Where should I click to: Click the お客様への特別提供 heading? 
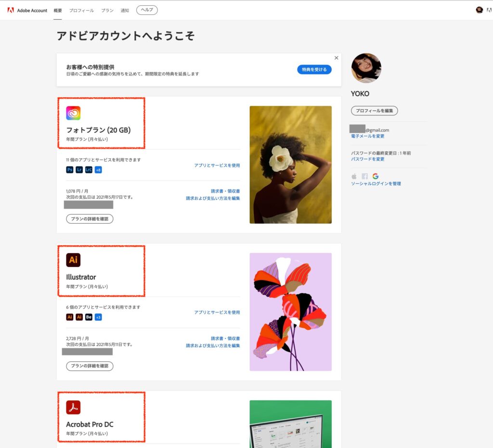(90, 67)
